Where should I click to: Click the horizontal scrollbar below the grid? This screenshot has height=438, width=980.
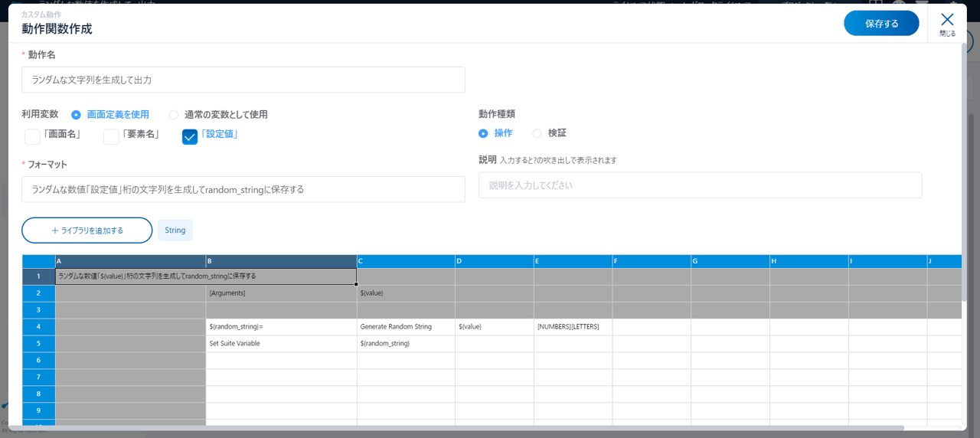pos(459,427)
